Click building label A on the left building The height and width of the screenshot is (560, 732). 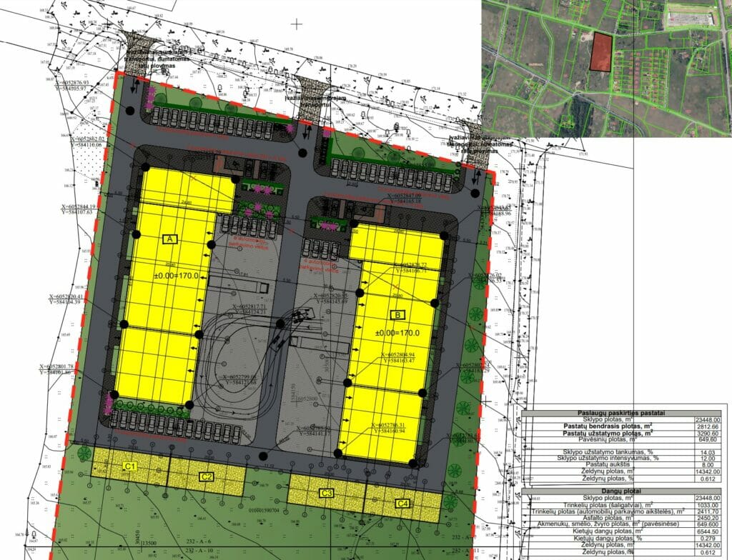(x=170, y=240)
